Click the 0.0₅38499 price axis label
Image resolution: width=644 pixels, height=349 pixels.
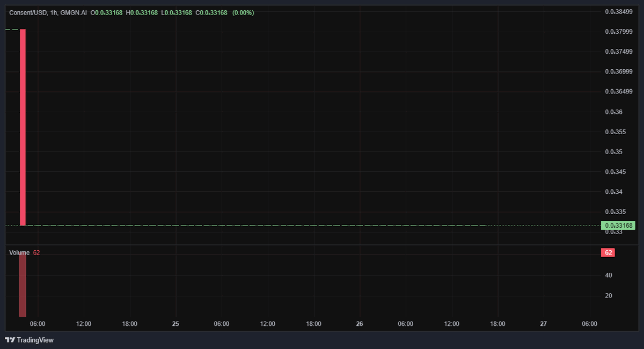click(x=618, y=12)
